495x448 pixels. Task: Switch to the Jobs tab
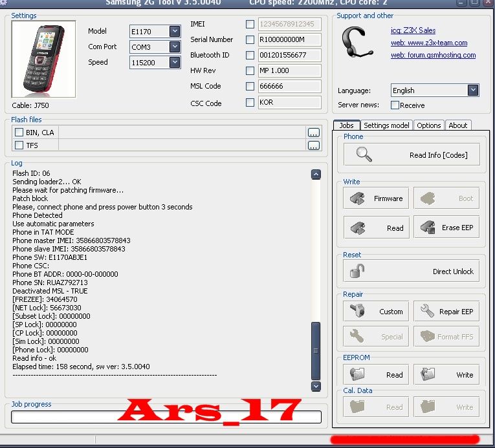[346, 125]
